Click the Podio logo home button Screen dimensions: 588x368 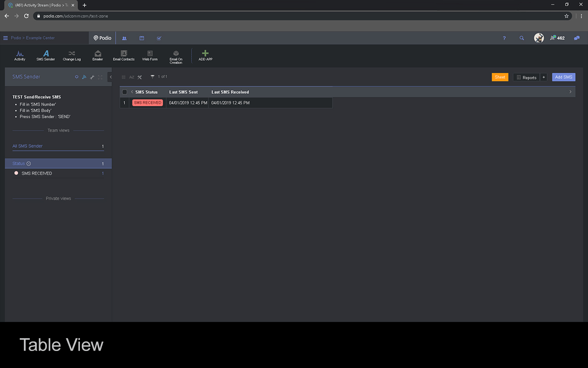[102, 38]
